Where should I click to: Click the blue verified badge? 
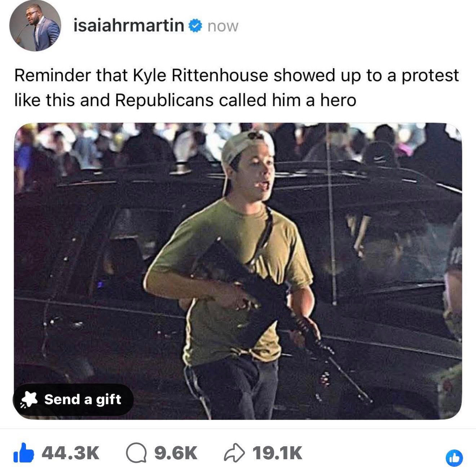coord(195,26)
